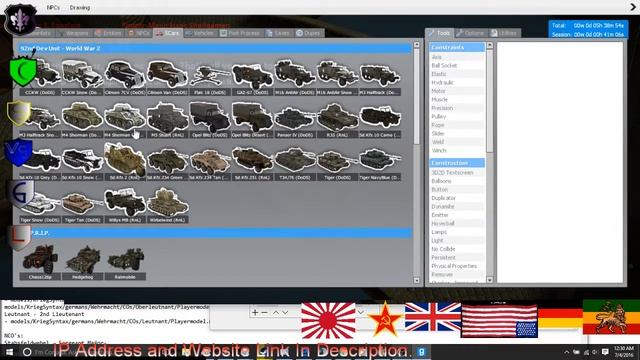Spawn the M5 Stuart tank

pyautogui.click(x=167, y=120)
